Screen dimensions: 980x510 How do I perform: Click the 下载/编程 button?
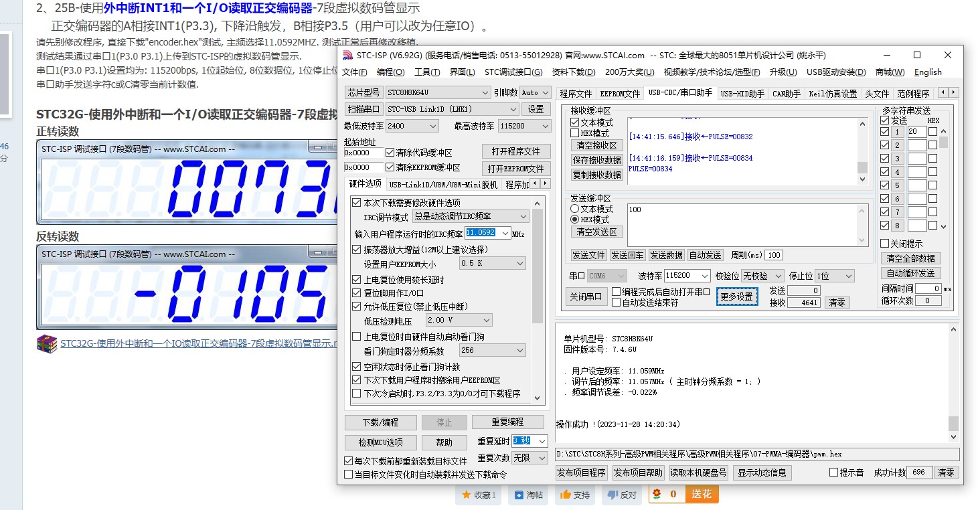(x=380, y=422)
